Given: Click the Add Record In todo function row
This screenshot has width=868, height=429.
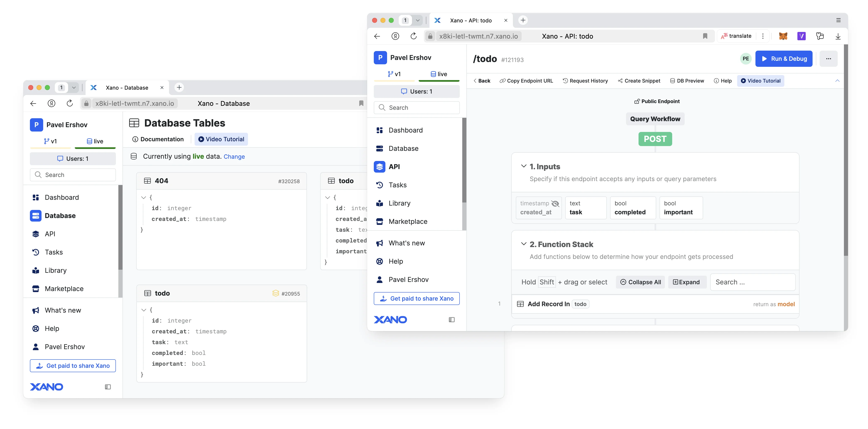Looking at the screenshot, I should click(x=655, y=304).
